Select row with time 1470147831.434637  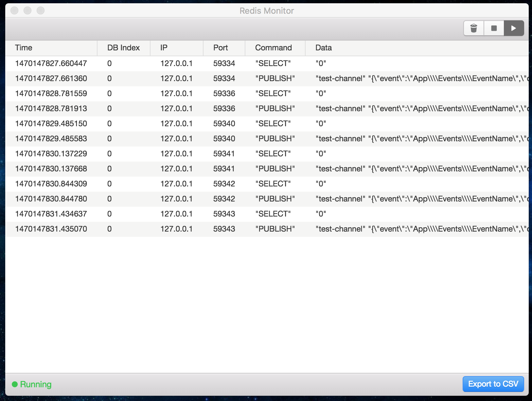[x=267, y=214]
